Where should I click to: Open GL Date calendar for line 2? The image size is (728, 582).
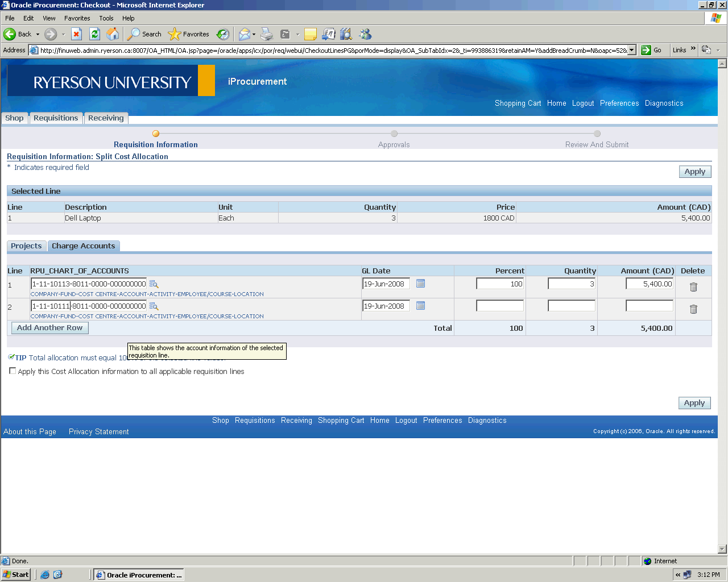pyautogui.click(x=420, y=306)
